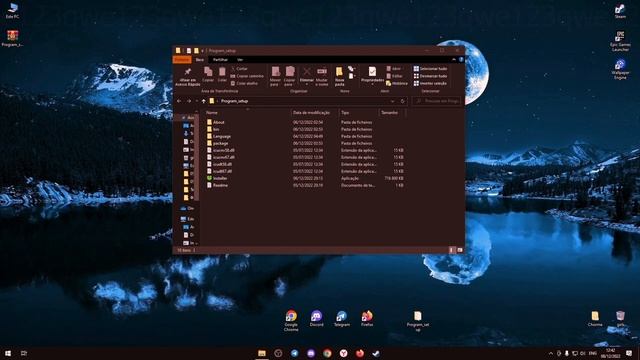The width and height of the screenshot is (640, 360).
Task: Select Program_setup folder on desktop bottom
Action: tap(418, 320)
